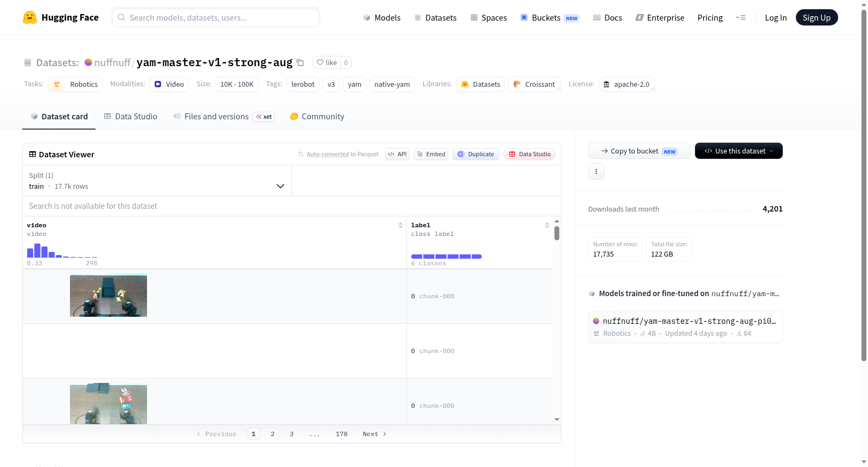Expand the Split train dropdown

tap(157, 181)
